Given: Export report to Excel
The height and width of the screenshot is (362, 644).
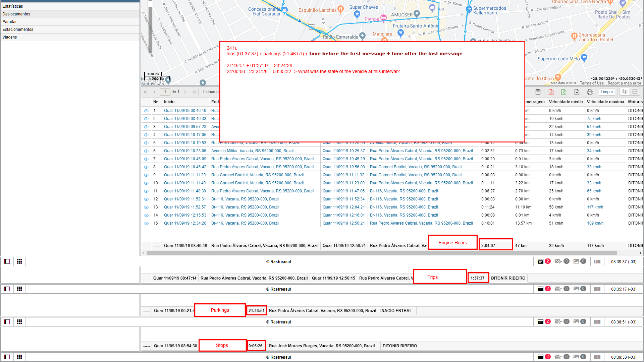Looking at the screenshot, I should click(x=563, y=92).
